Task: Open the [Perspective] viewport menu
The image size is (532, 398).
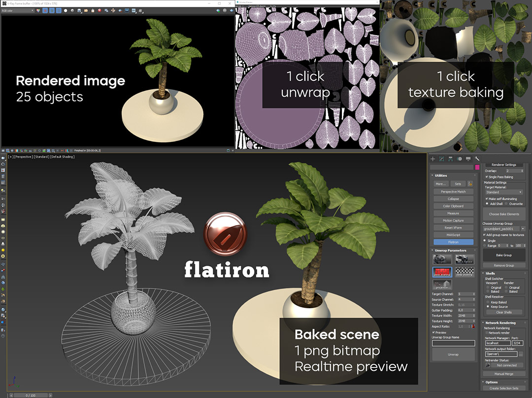Action: [23, 157]
